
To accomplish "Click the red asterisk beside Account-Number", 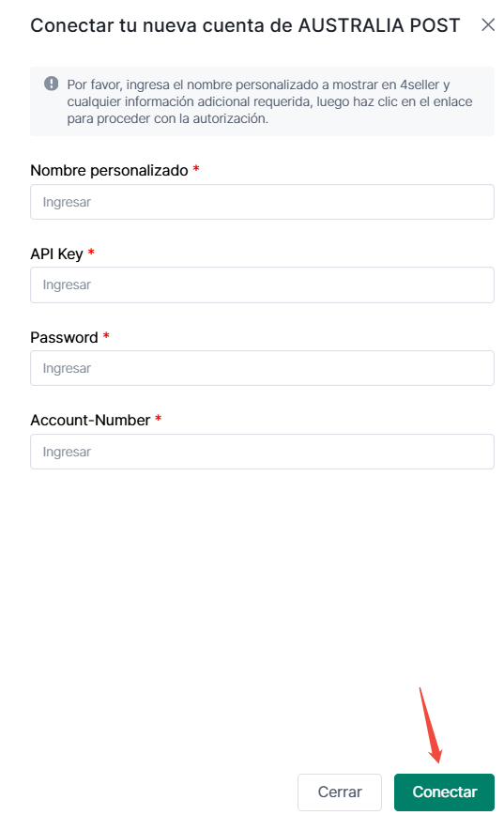I will pyautogui.click(x=159, y=419).
